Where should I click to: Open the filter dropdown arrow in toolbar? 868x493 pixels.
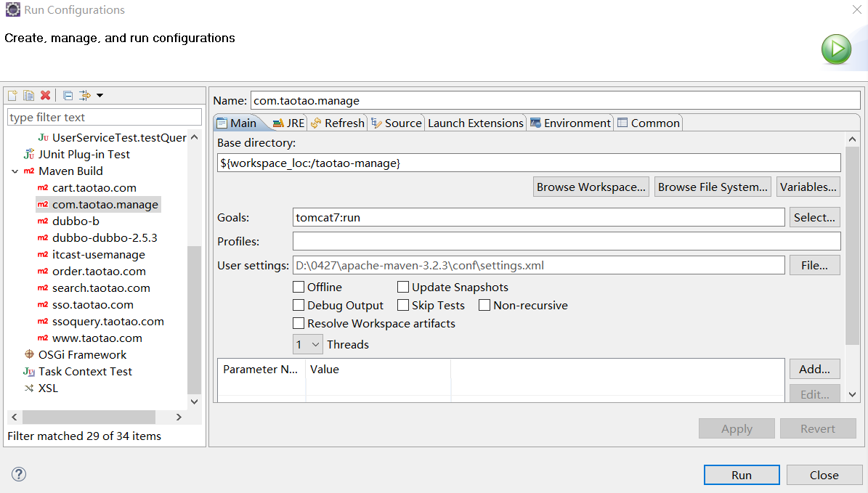click(100, 96)
